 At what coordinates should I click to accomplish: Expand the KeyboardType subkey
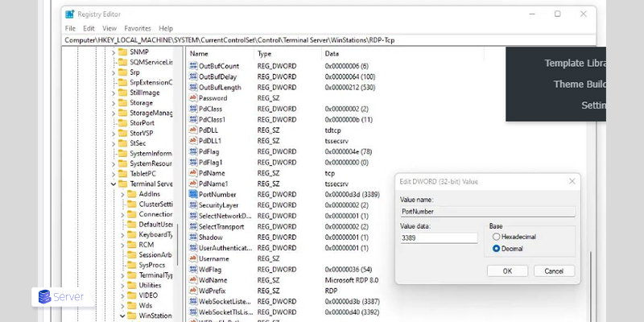122,234
